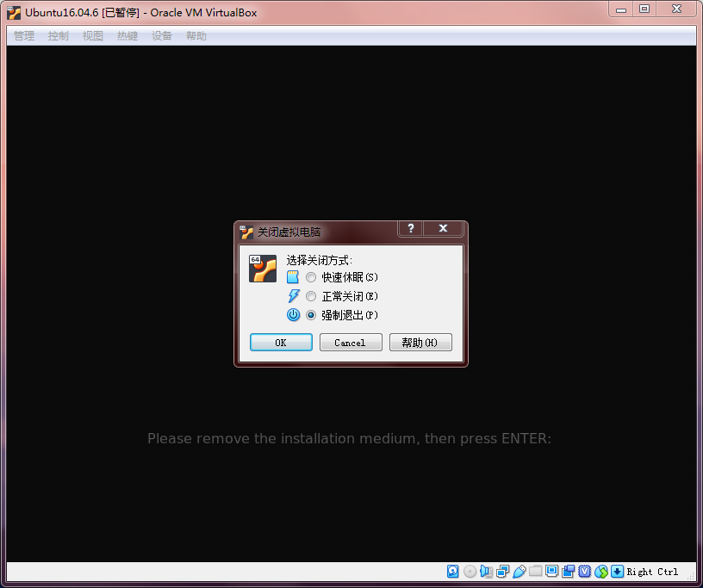Viewport: 703px width, 588px height.
Task: Open the 热键 menu
Action: point(128,36)
